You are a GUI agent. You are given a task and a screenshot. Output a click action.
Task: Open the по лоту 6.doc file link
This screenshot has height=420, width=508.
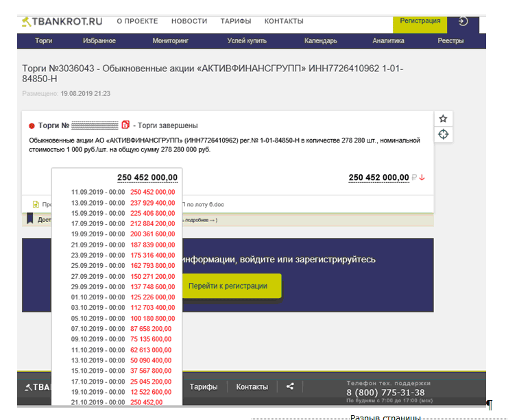coord(203,204)
